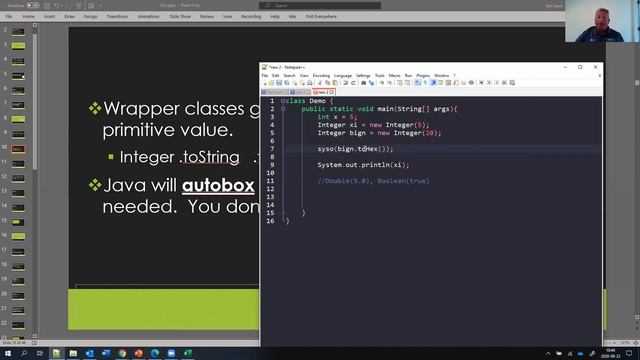Click taskbar search magnifier icon
Image resolution: width=640 pixels, height=360 pixels.
point(24,353)
